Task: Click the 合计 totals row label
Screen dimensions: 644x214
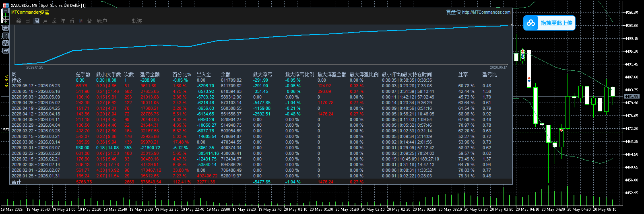Action: [16, 182]
